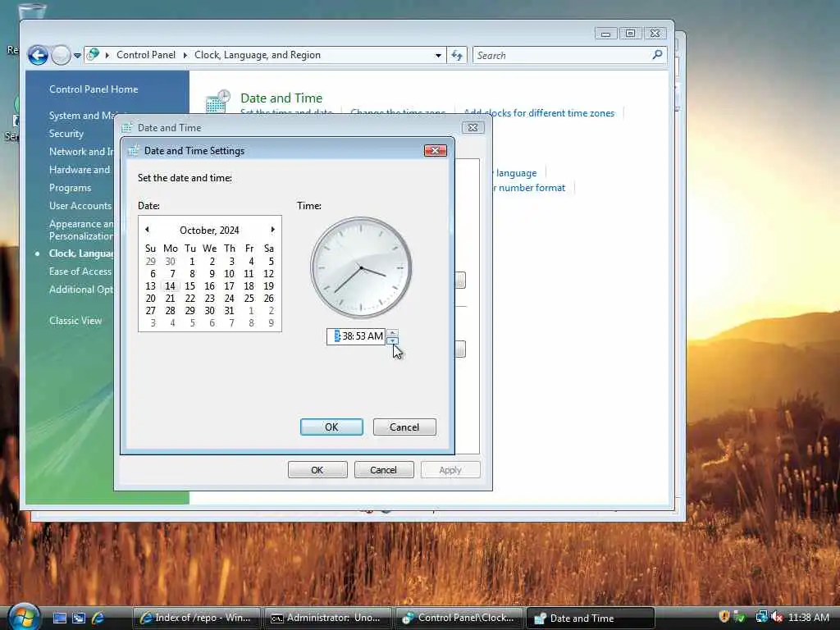Open Programs category in sidebar
This screenshot has width=840, height=630.
click(x=71, y=188)
